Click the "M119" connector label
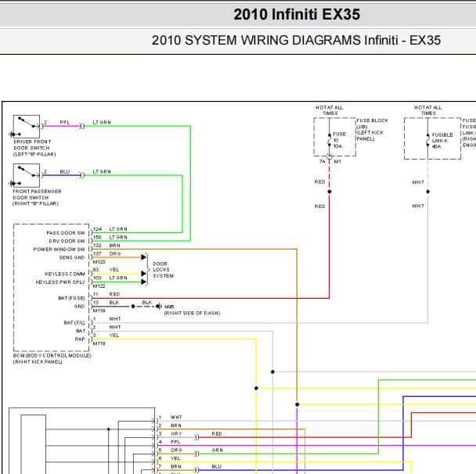The width and height of the screenshot is (476, 474). [x=99, y=311]
